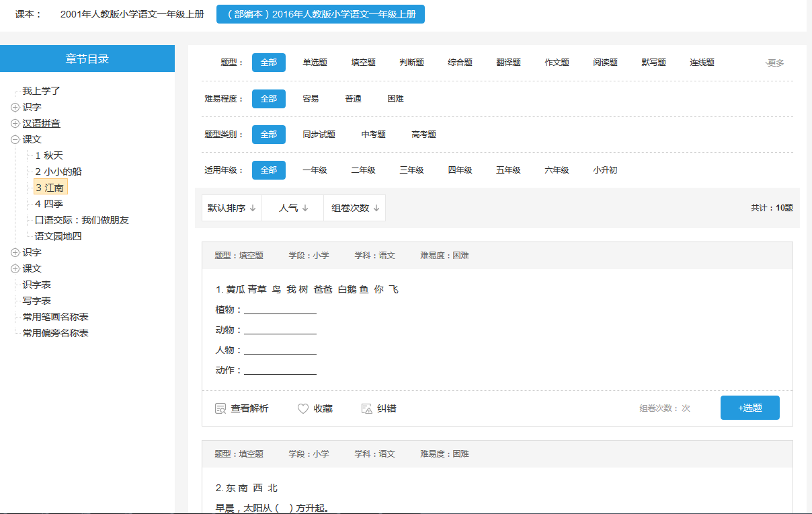Image resolution: width=812 pixels, height=514 pixels.
Task: Filter category by 同步试题
Action: (x=319, y=135)
